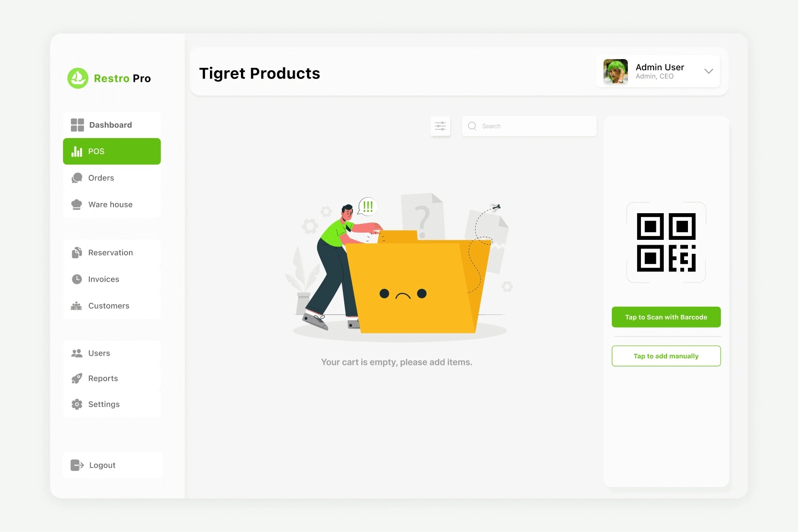The width and height of the screenshot is (798, 532).
Task: Click the search magnifier icon
Action: pyautogui.click(x=472, y=126)
